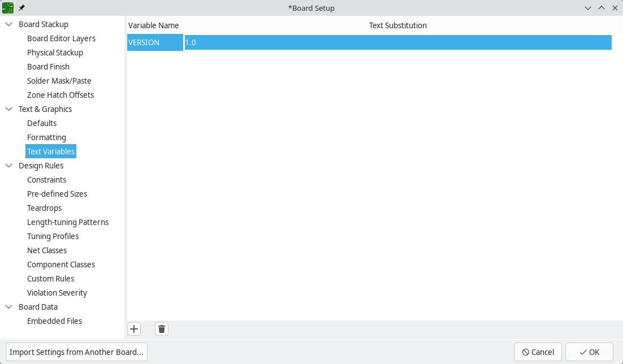
Task: Click Import Settings from Another Board
Action: click(76, 352)
